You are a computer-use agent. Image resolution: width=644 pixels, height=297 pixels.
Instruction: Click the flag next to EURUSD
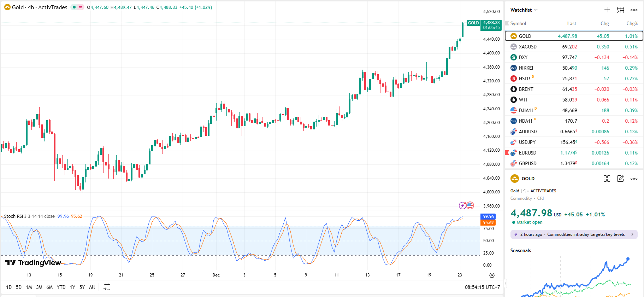[x=507, y=153]
